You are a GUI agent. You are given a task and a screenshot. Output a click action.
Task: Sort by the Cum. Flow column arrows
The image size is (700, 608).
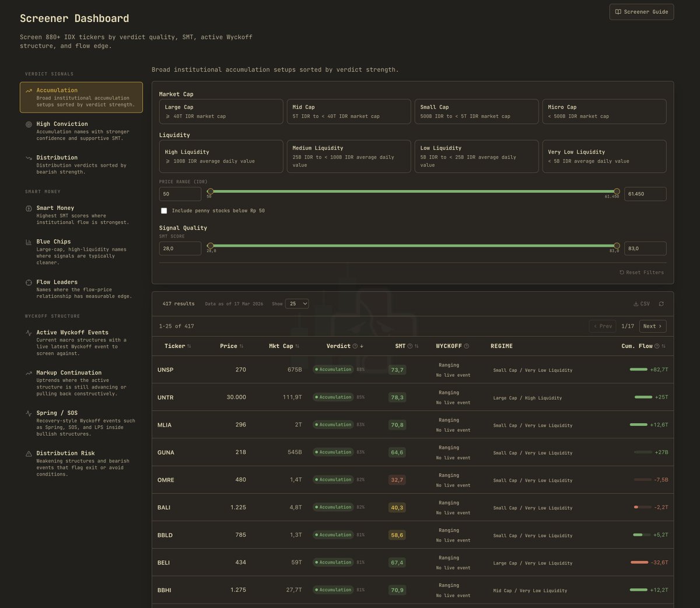pyautogui.click(x=663, y=346)
